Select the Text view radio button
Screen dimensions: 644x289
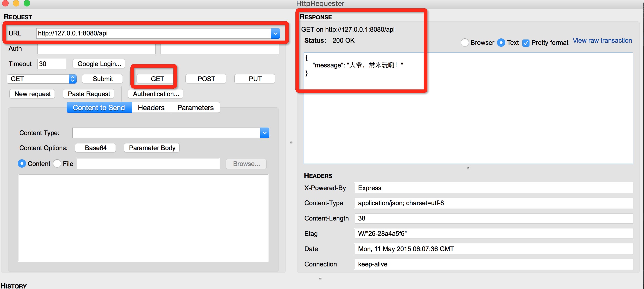coord(501,43)
